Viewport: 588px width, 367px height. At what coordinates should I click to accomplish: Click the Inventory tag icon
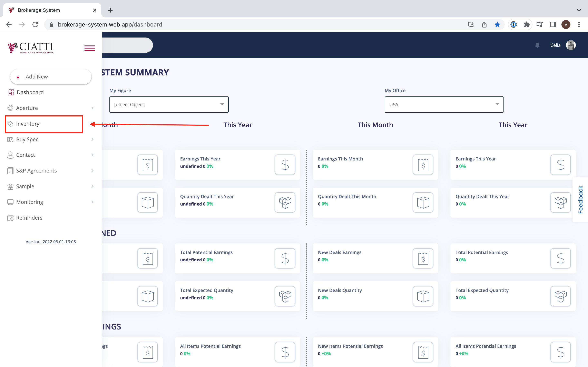(x=10, y=124)
